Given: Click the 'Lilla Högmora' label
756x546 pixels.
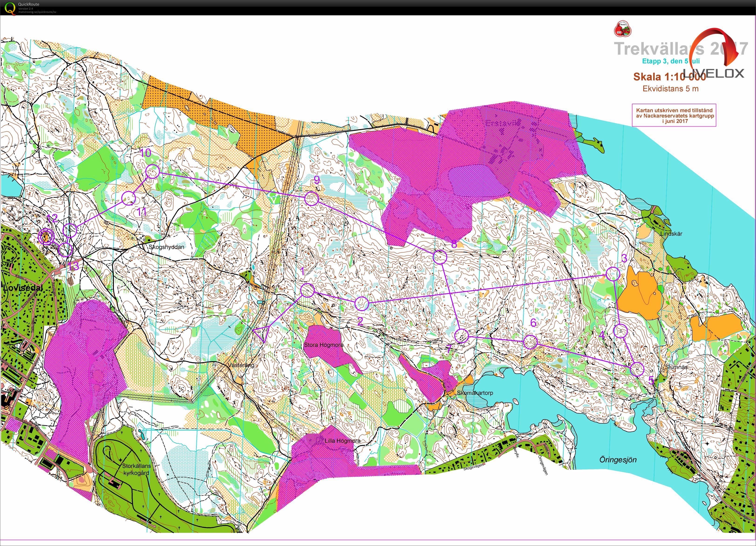Looking at the screenshot, I should tap(343, 441).
